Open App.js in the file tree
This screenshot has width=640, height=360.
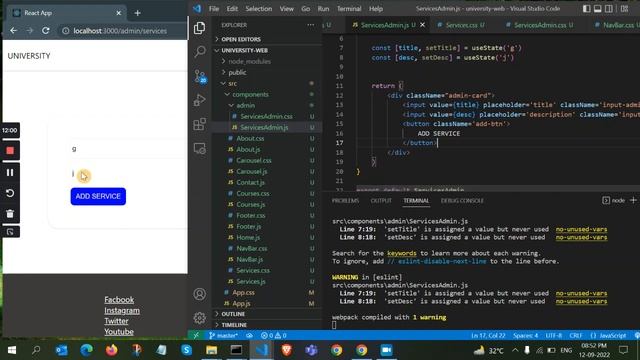point(241,303)
